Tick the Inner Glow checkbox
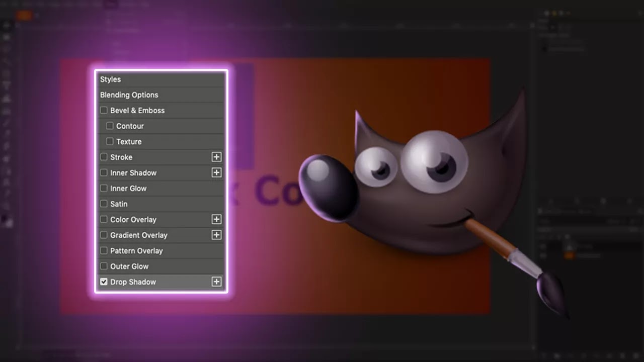The height and width of the screenshot is (362, 644). click(x=104, y=189)
